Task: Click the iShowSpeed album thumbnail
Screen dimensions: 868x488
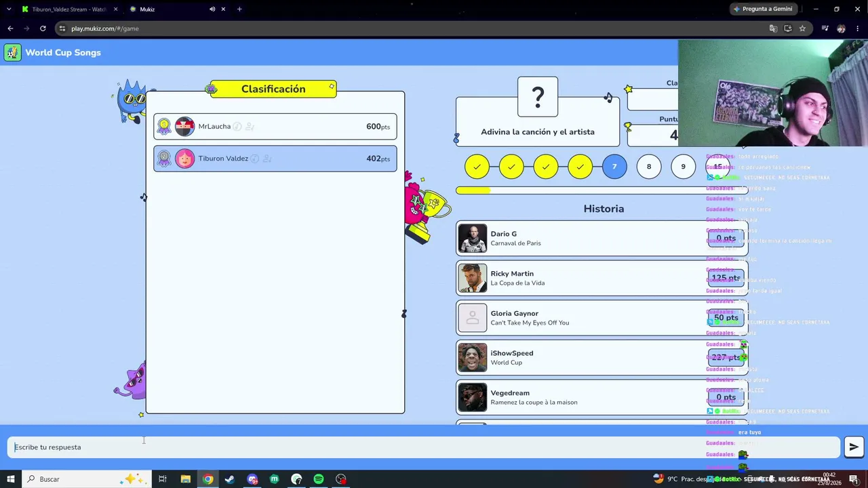Action: pyautogui.click(x=473, y=358)
